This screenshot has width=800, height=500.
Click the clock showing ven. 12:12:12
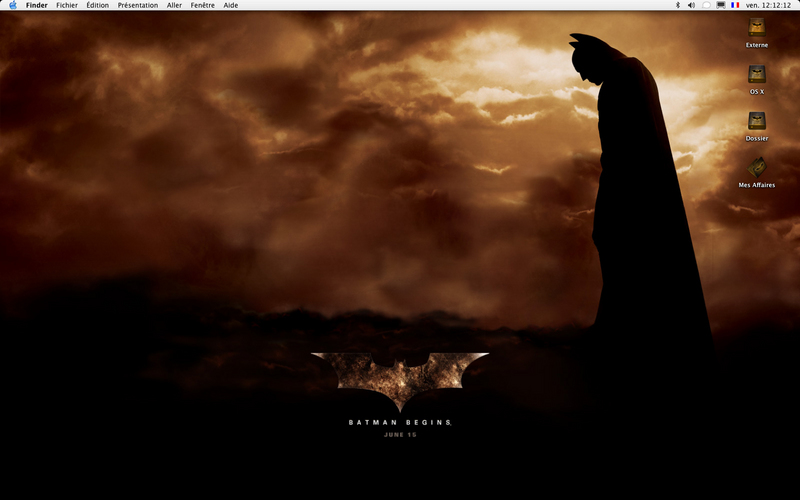[x=768, y=5]
